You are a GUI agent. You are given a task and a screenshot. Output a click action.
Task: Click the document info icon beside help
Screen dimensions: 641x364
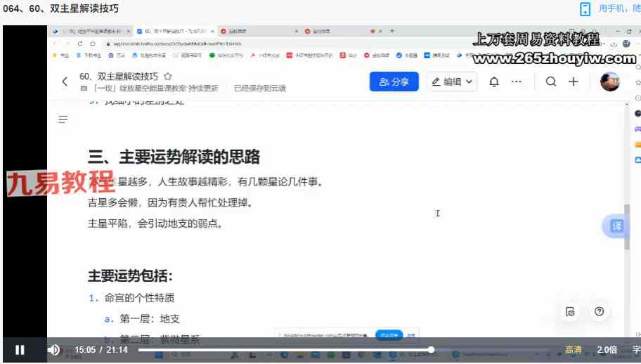(570, 311)
